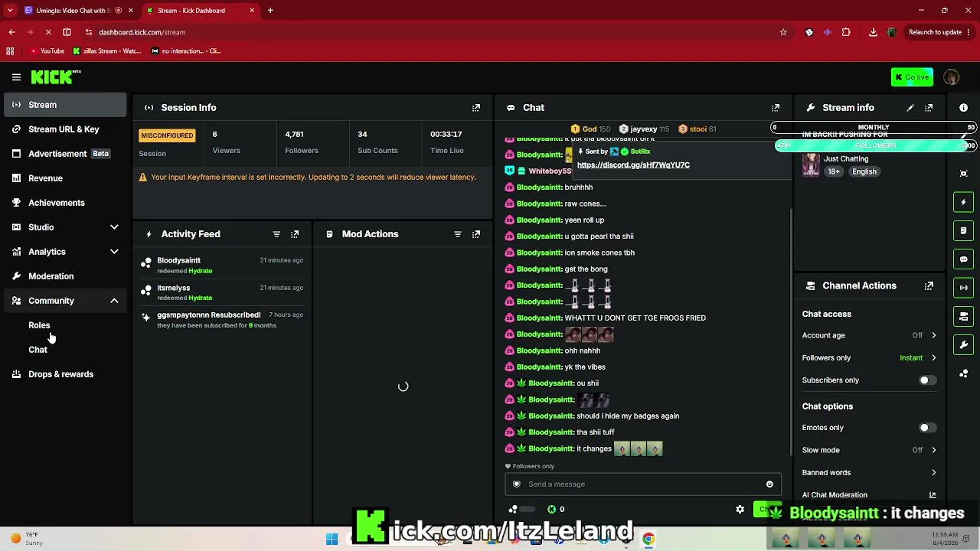The image size is (980, 551).
Task: Open Chat under Community
Action: [x=38, y=350]
